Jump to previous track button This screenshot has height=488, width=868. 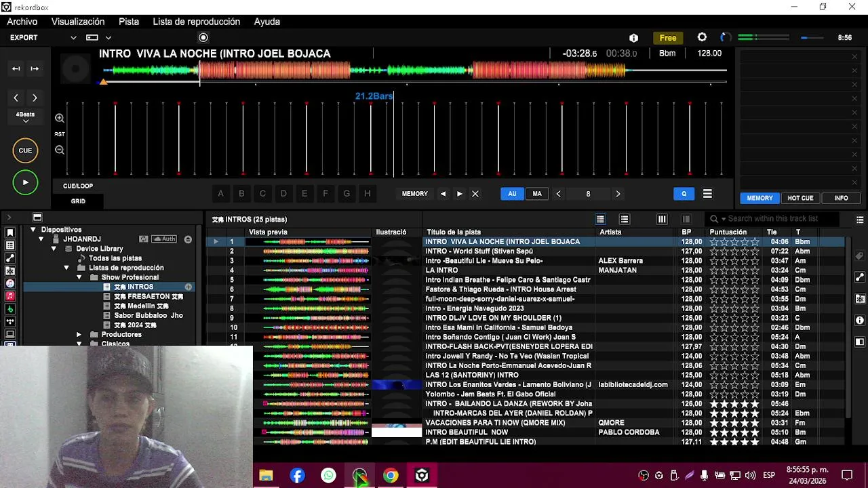click(x=16, y=68)
